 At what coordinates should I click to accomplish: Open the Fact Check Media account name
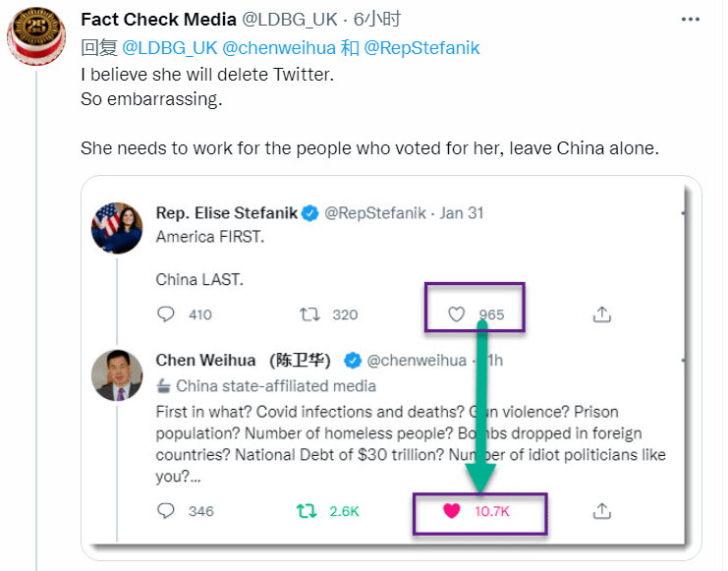[x=159, y=20]
